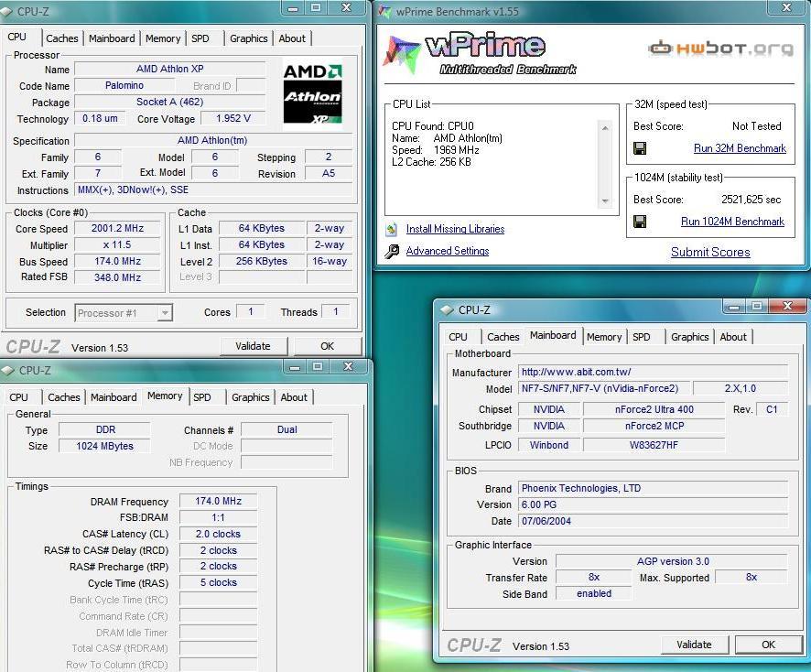Viewport: 811px width, 672px height.
Task: Click Validate in top CPU-Z window
Action: 253,346
